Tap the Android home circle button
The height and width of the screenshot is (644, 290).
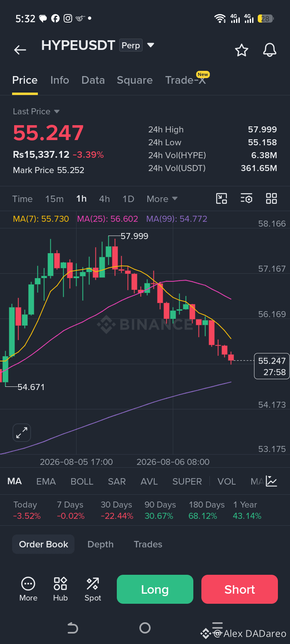click(x=145, y=628)
